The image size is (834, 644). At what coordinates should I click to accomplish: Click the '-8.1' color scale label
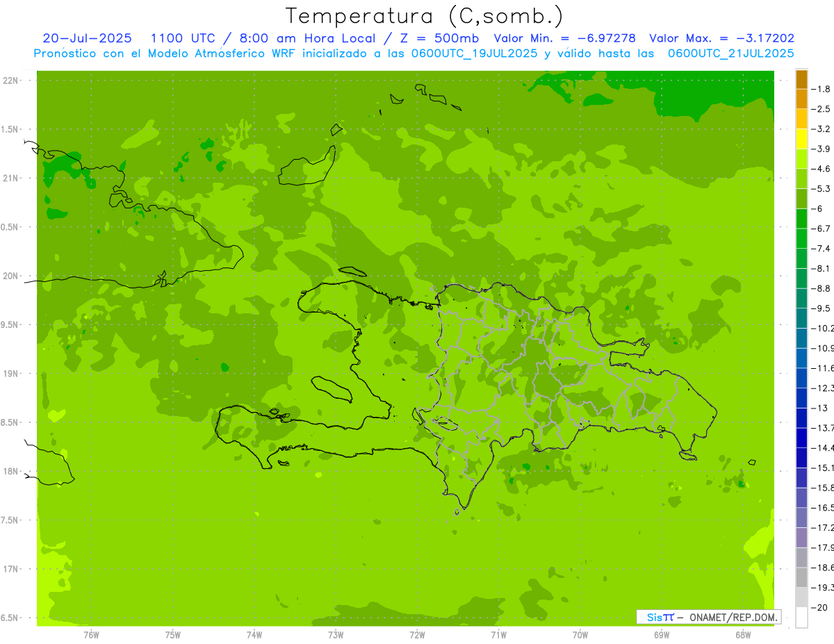coord(821,268)
